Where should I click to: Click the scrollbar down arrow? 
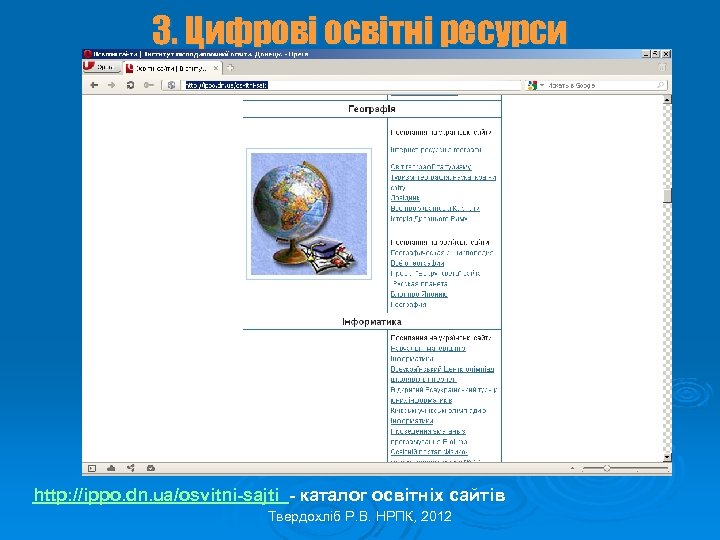pos(667,457)
